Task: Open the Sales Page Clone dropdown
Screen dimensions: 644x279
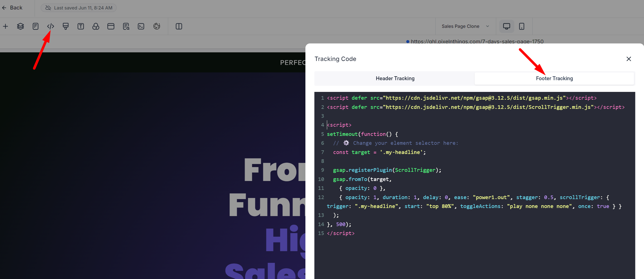Action: 465,26
